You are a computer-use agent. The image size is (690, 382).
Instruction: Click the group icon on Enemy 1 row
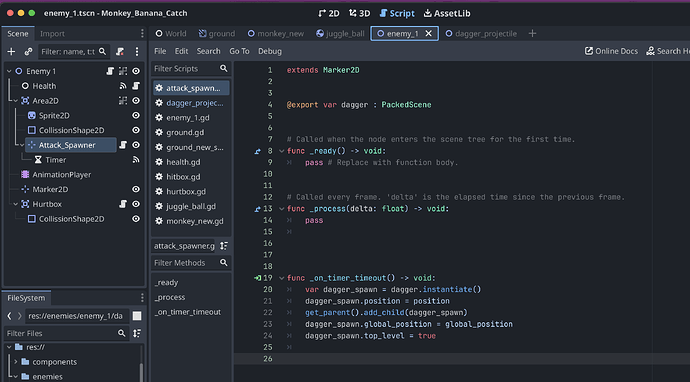[x=123, y=71]
